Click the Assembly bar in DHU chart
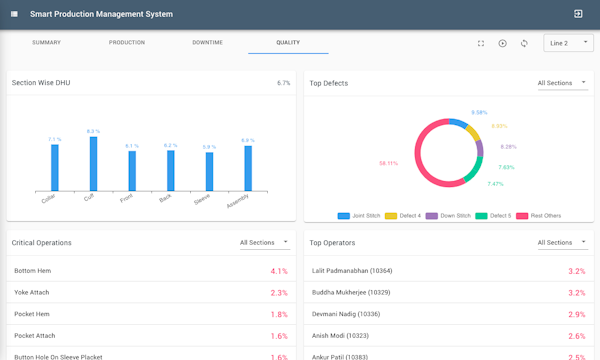 coord(248,168)
